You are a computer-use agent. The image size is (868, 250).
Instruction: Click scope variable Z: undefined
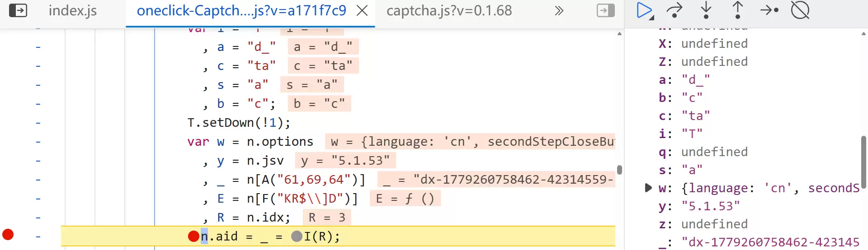703,62
